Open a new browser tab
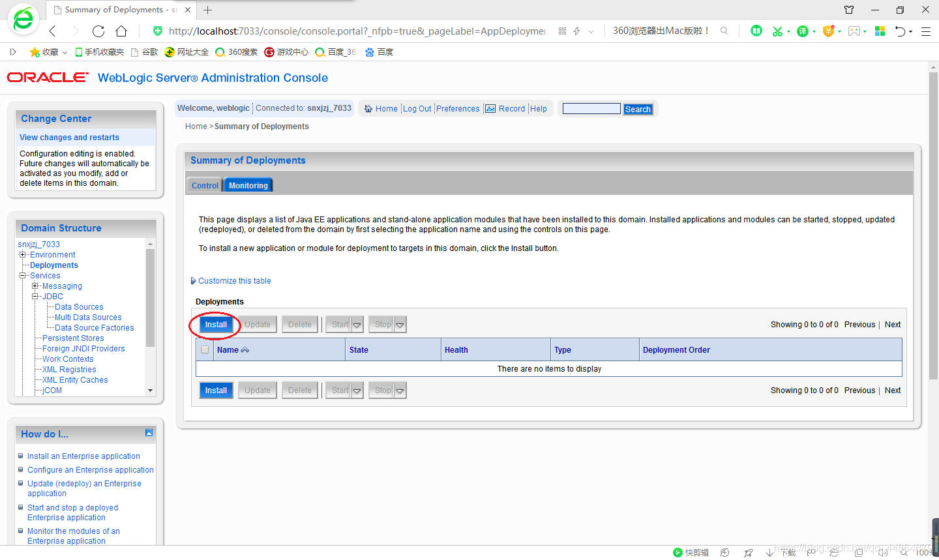Screen dimensions: 939x560 coord(207,10)
